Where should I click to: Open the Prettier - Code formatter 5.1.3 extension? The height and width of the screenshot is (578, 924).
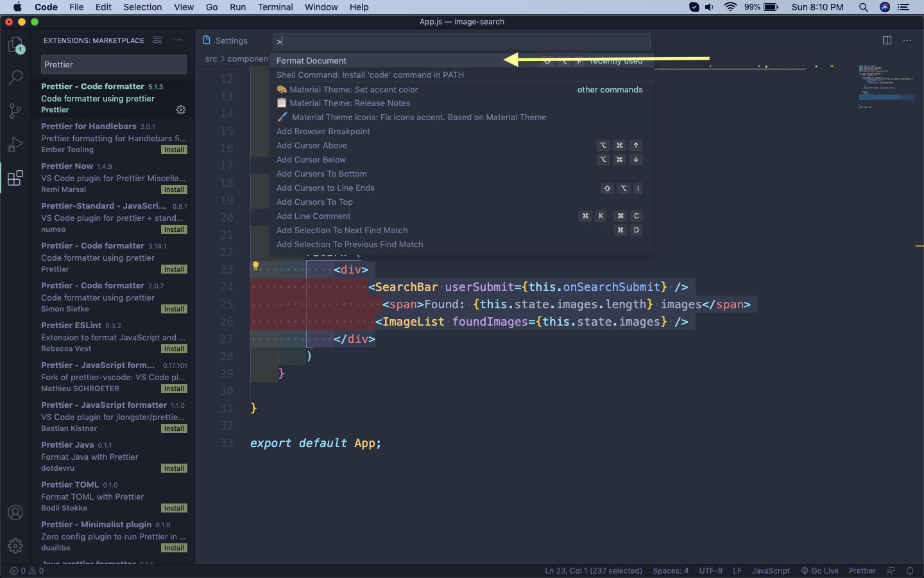(113, 98)
